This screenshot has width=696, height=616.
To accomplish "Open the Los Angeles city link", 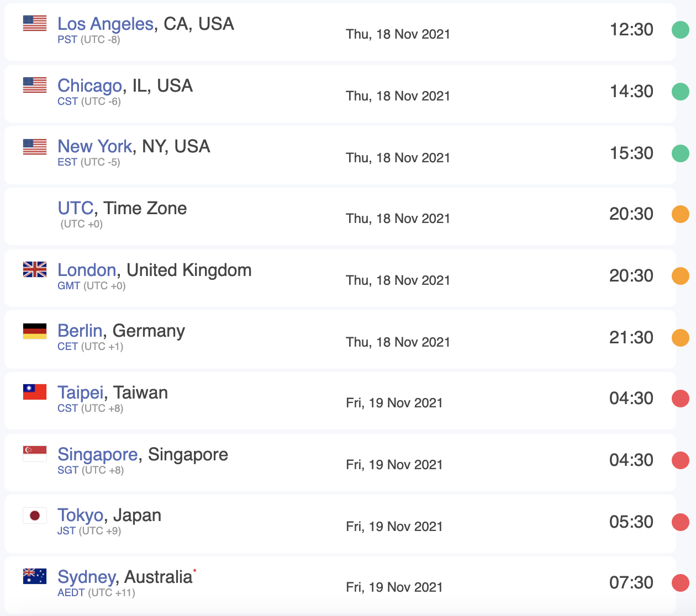I will pyautogui.click(x=106, y=24).
